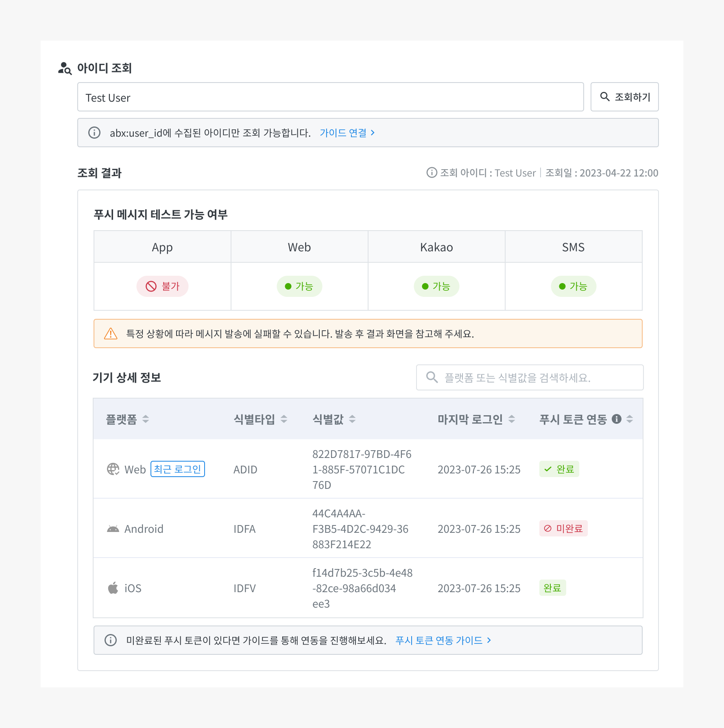Toggle the 불가 status under the App column

(162, 286)
